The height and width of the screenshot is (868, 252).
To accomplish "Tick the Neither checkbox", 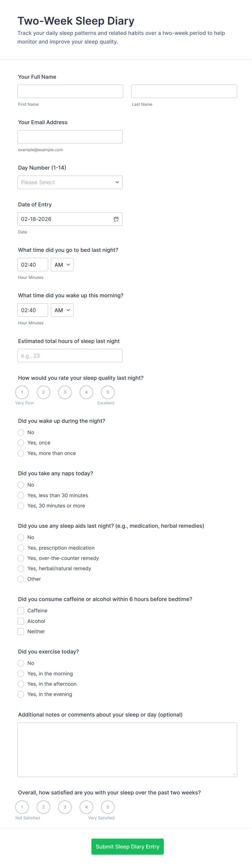I will [21, 631].
